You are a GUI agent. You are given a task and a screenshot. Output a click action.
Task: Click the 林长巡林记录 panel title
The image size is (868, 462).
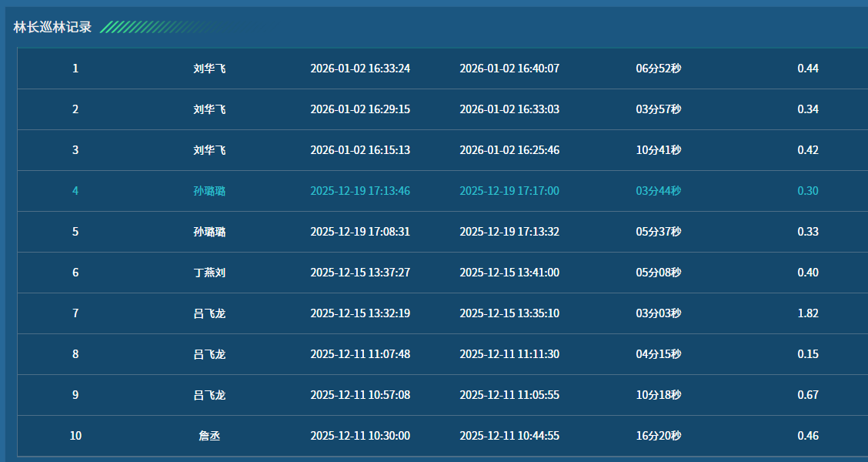52,27
